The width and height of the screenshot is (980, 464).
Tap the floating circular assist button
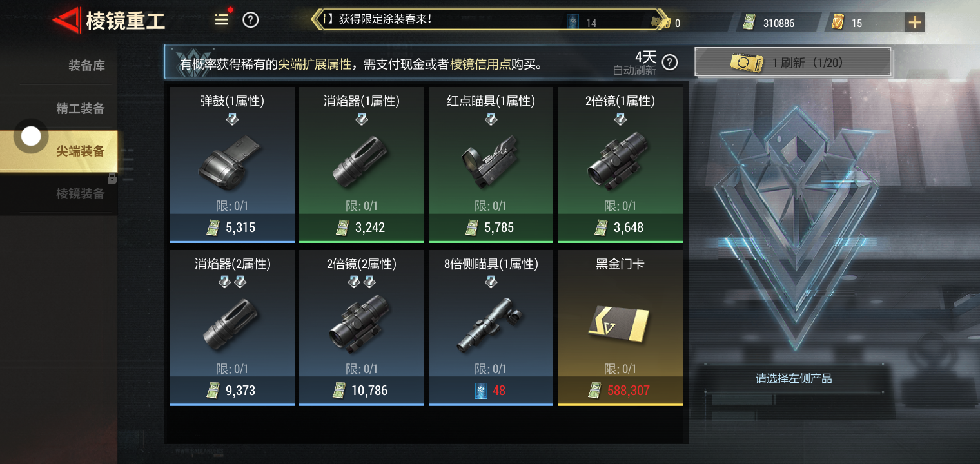(x=31, y=136)
